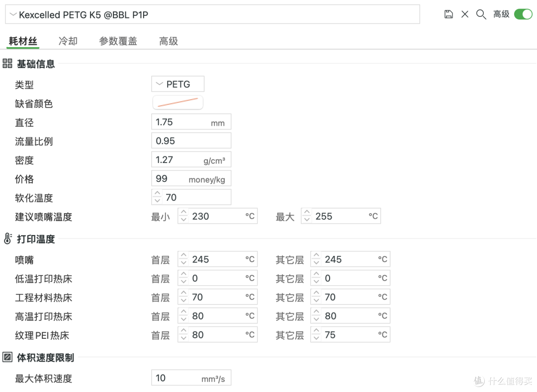Edit the 密度 1.27 g/cm³ field
This screenshot has width=537, height=392.
(191, 160)
